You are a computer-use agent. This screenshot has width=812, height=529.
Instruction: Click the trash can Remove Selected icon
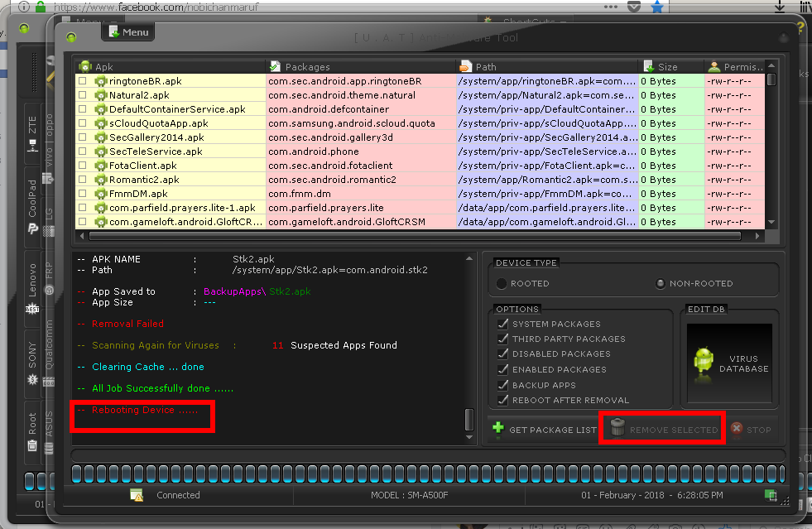click(617, 427)
